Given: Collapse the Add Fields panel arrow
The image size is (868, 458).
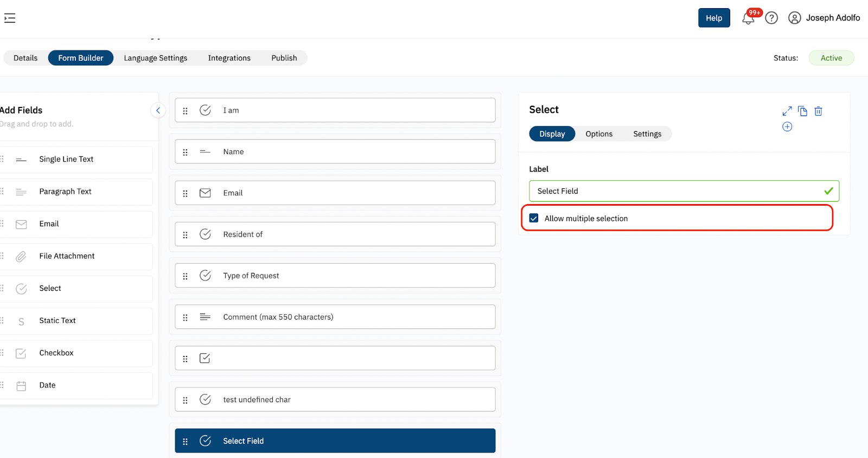Looking at the screenshot, I should tap(158, 110).
